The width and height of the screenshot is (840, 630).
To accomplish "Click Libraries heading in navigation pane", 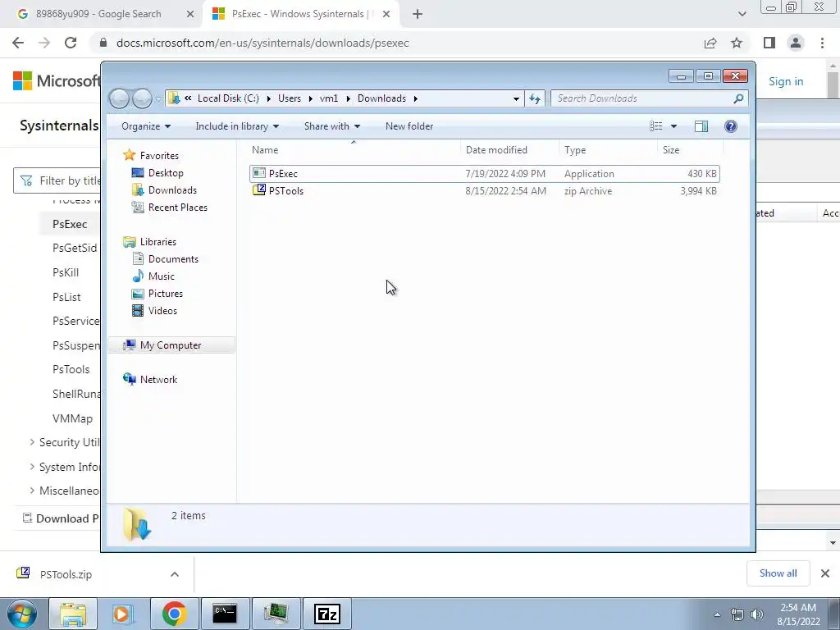I will pyautogui.click(x=157, y=242).
